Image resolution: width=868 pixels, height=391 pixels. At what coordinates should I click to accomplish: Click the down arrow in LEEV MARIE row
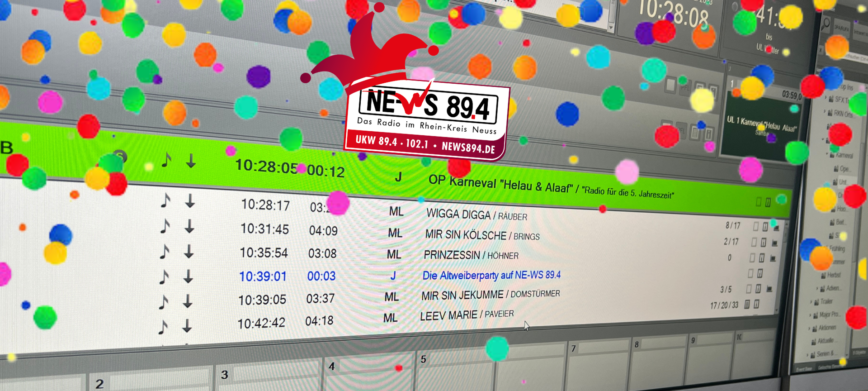coord(187,325)
